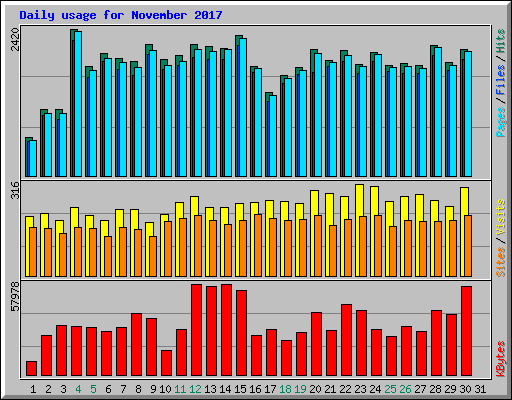Click the 57978 axis value on KBytes chart
512x400 pixels.
pyautogui.click(x=15, y=296)
